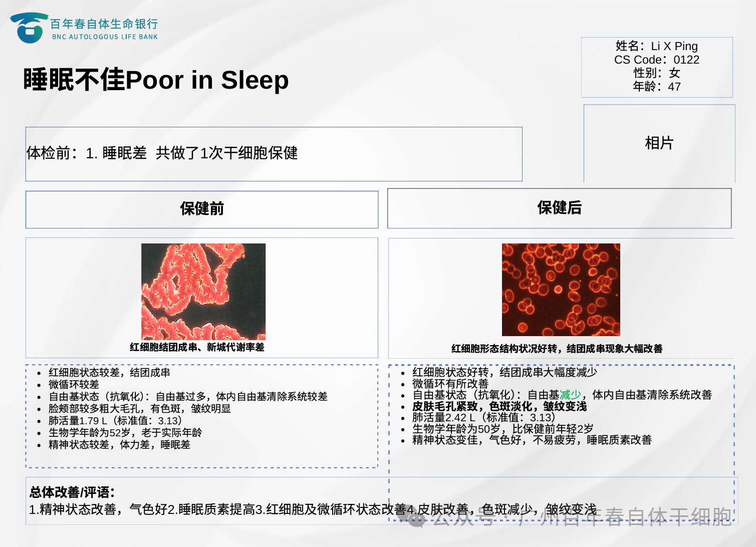Click the 总体改善/评语 heading
This screenshot has height=547, width=756.
click(x=72, y=492)
